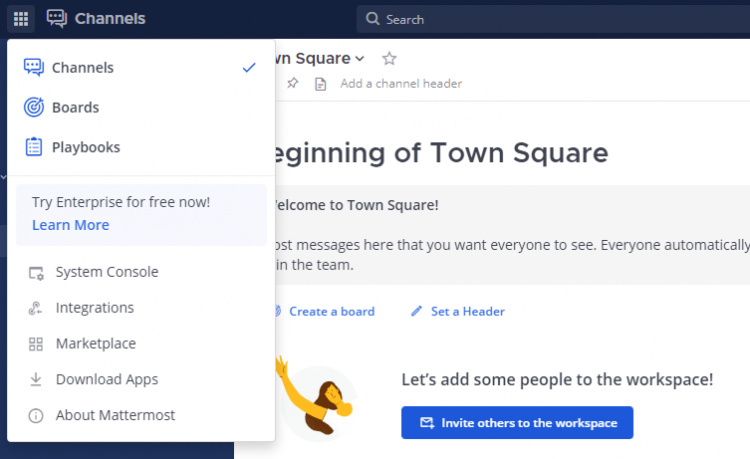The width and height of the screenshot is (750, 459).
Task: Click the Download Apps arrow icon
Action: coord(36,380)
